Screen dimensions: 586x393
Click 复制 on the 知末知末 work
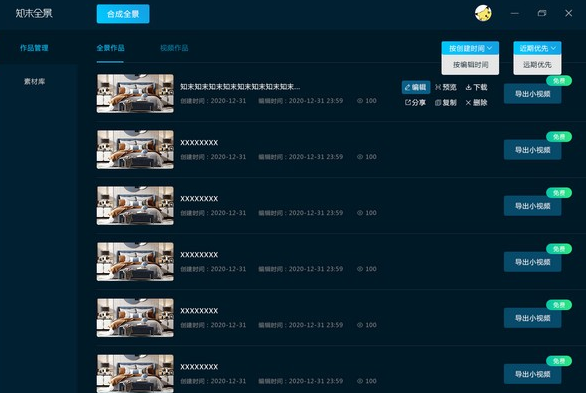[x=445, y=103]
